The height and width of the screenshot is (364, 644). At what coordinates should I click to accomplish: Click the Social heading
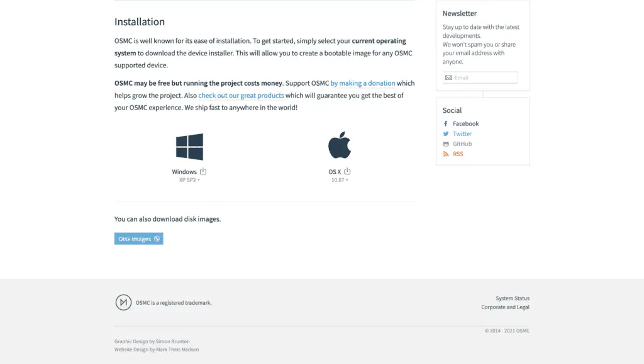[452, 110]
